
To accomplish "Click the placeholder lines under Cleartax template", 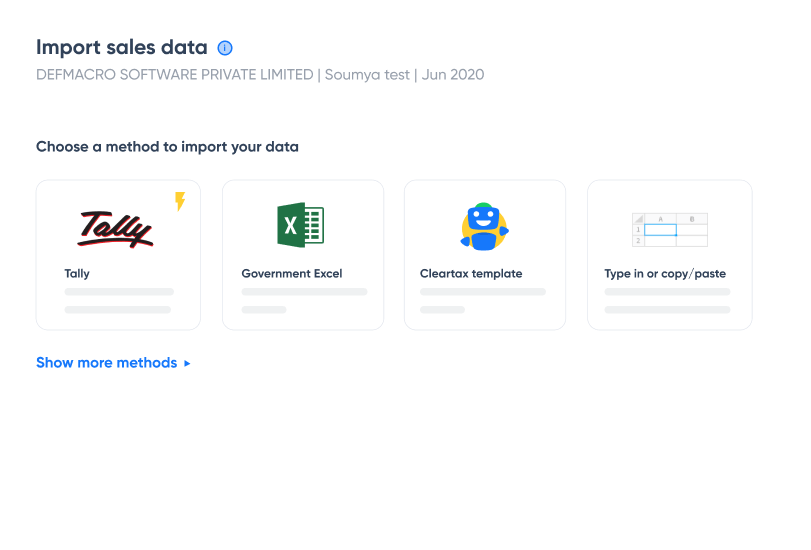I will tap(483, 300).
